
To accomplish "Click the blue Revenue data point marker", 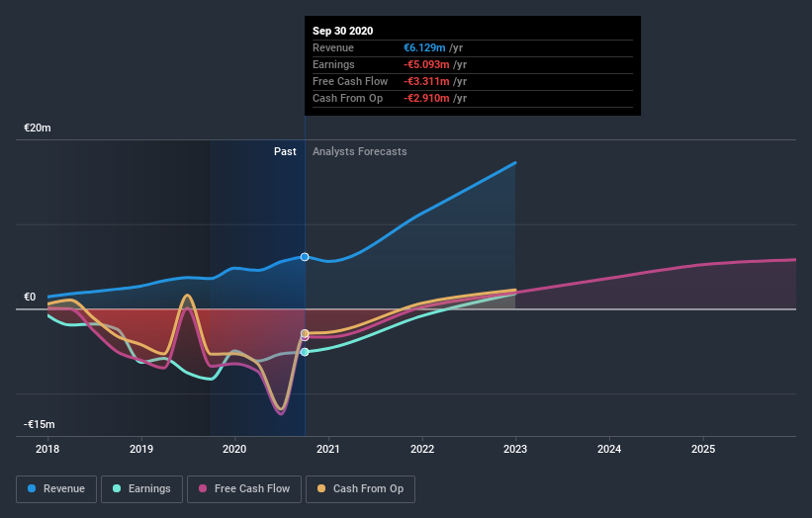I will [x=305, y=257].
